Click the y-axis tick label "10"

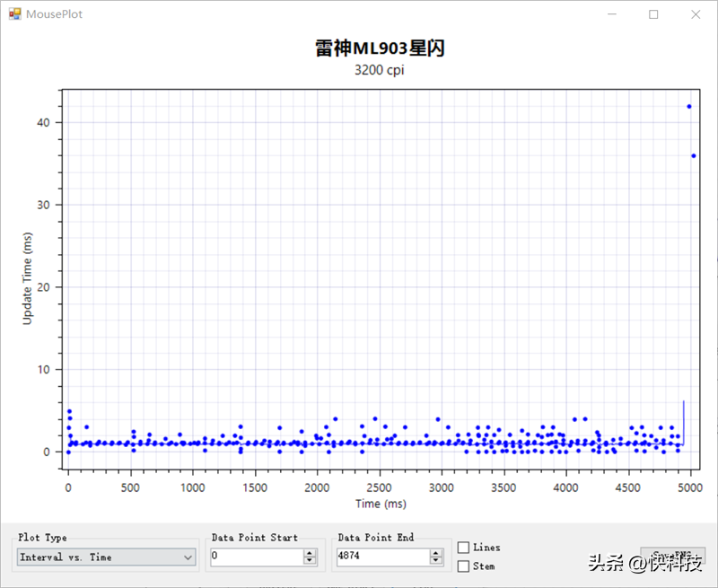[43, 370]
